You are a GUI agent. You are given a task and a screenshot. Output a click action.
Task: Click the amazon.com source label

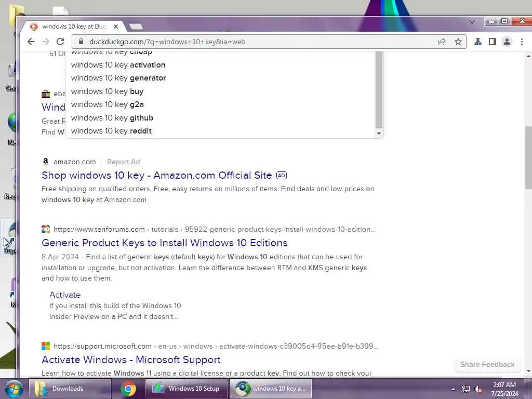coord(75,162)
